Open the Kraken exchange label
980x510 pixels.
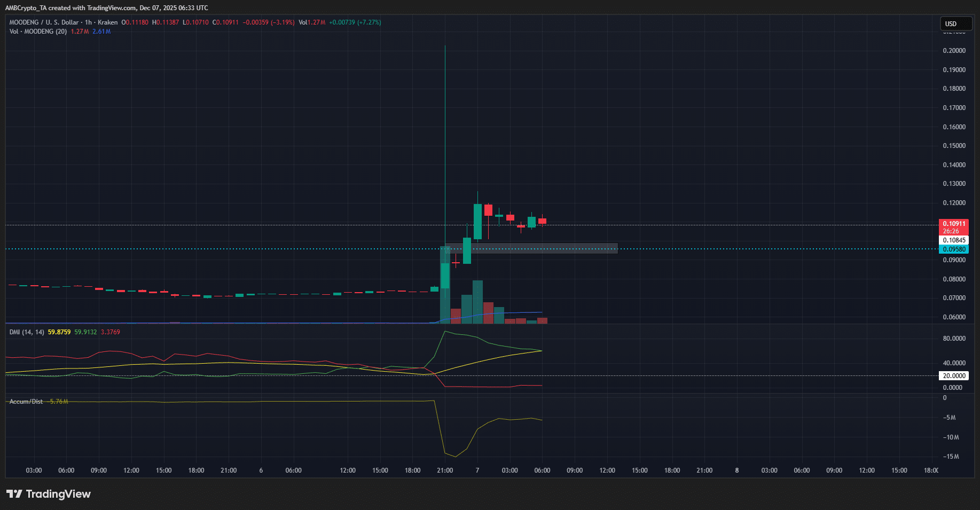(107, 22)
